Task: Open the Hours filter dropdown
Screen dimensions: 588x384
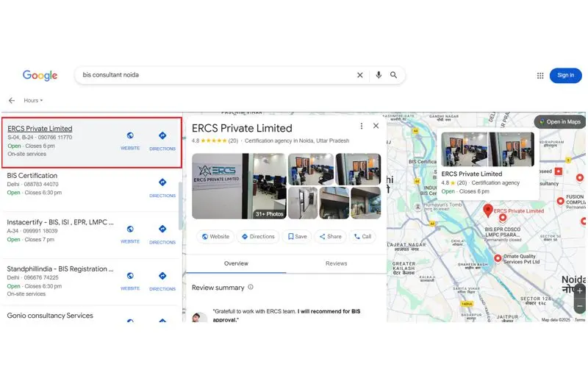Action: (33, 100)
